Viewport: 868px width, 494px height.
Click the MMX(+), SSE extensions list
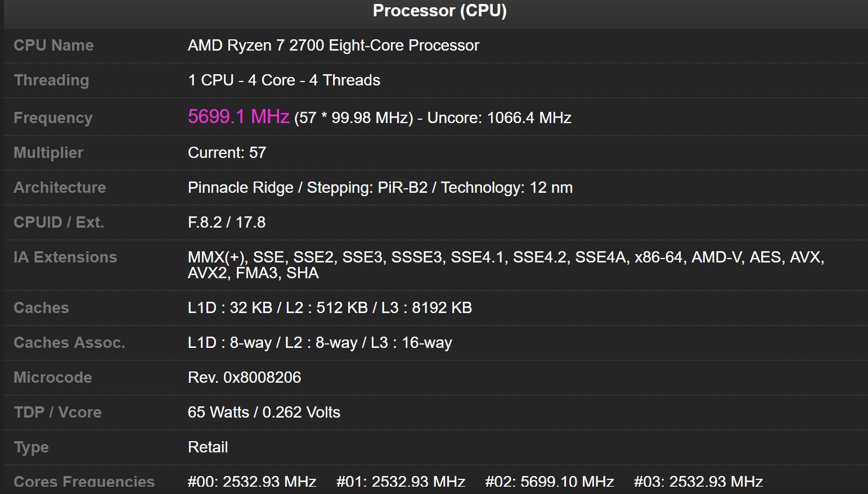[x=506, y=265]
